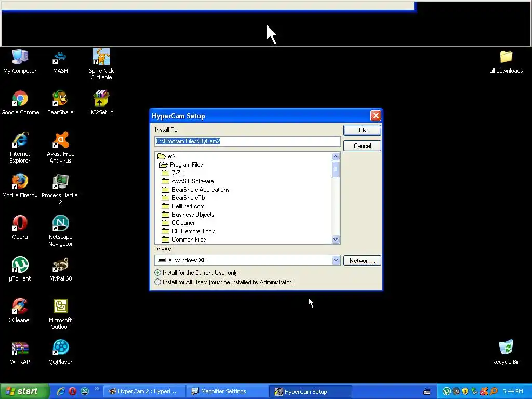The height and width of the screenshot is (399, 532).
Task: Launch Internet Explorer from Quick Launch
Action: coord(61,391)
